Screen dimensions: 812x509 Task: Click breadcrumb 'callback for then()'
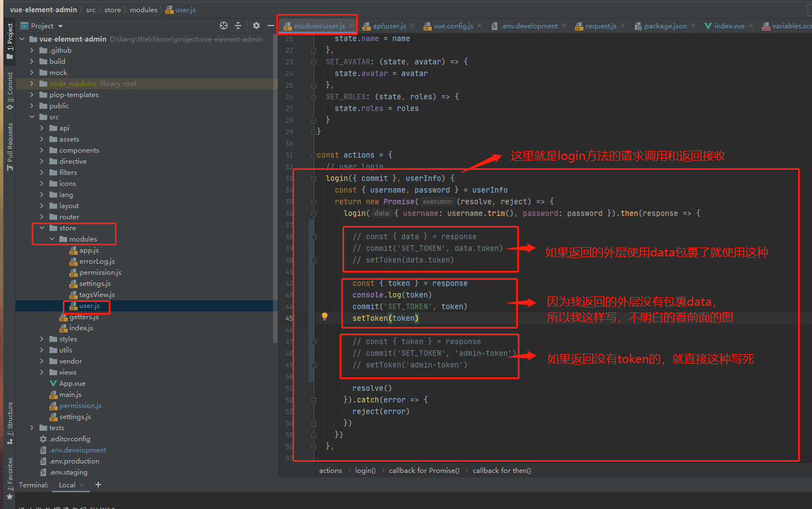502,471
